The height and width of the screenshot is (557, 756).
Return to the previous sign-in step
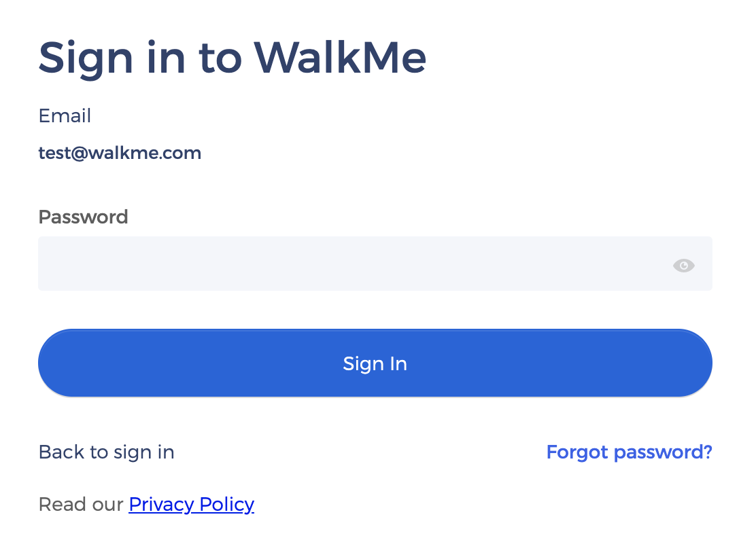(107, 452)
